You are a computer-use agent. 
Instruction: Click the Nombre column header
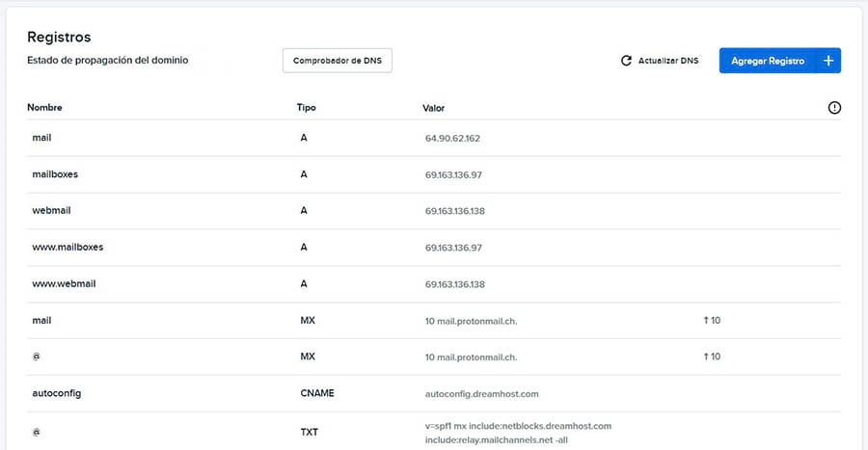tap(44, 108)
